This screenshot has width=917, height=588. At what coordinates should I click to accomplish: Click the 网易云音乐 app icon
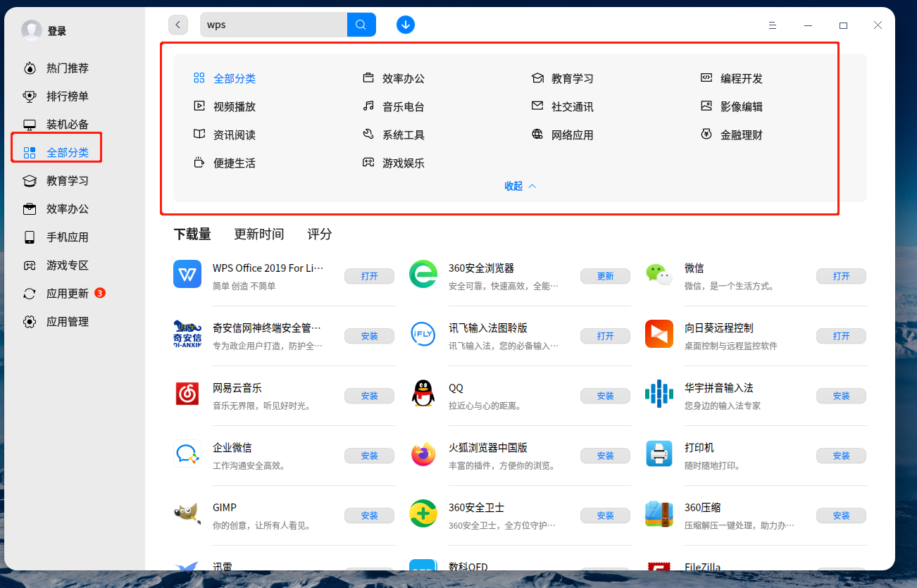[187, 394]
